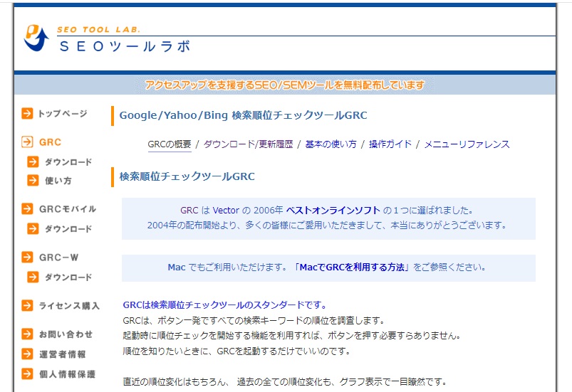Image resolution: width=572 pixels, height=392 pixels.
Task: Select GRCモバイル in the sidebar
Action: [68, 209]
